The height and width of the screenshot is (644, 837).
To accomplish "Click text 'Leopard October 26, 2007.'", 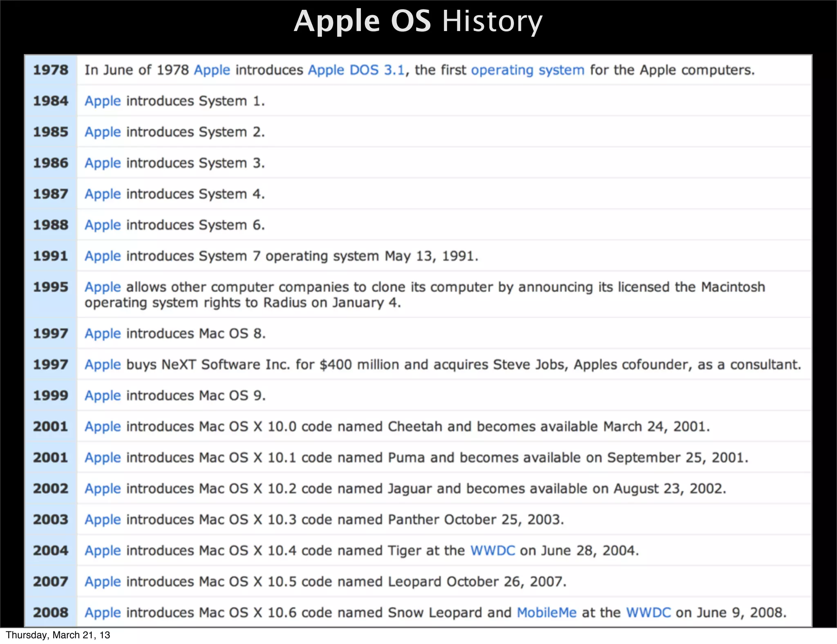I will [x=477, y=582].
